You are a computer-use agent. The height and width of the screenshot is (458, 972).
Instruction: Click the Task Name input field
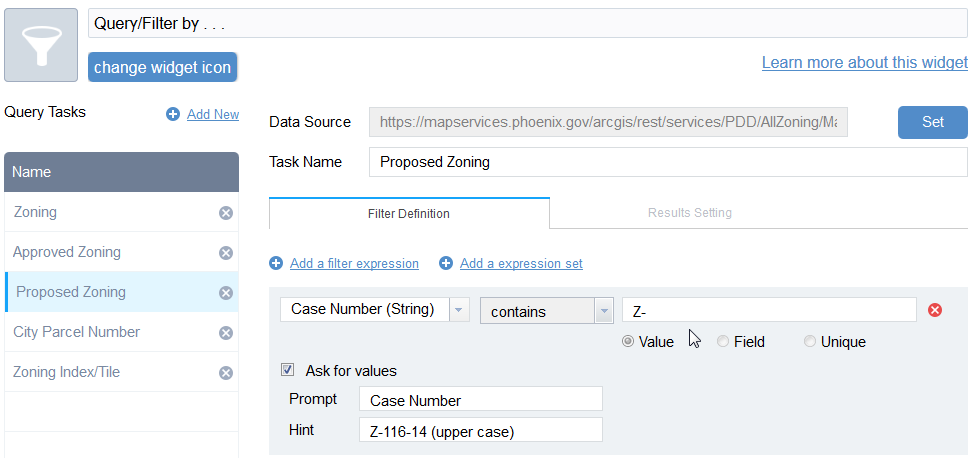(667, 162)
